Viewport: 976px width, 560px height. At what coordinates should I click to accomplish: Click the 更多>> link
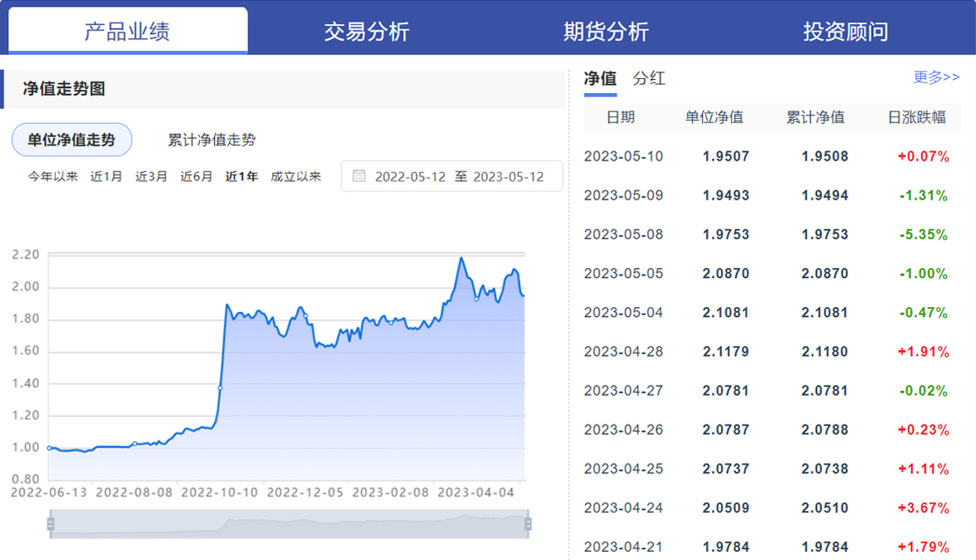click(x=936, y=77)
